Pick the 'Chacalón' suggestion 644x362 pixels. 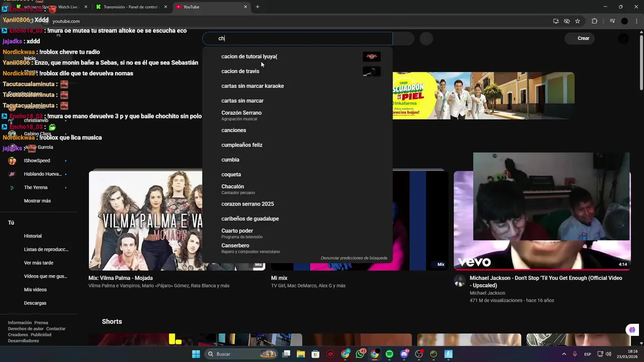297,189
